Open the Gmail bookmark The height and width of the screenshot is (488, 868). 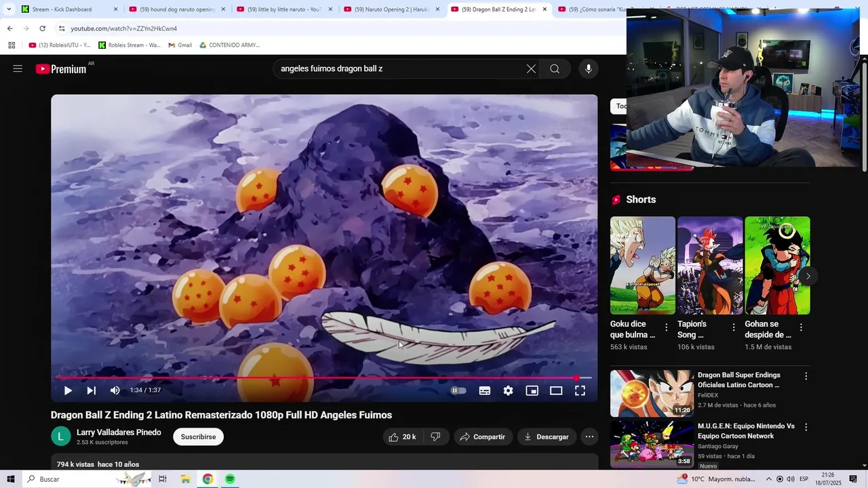pos(180,45)
